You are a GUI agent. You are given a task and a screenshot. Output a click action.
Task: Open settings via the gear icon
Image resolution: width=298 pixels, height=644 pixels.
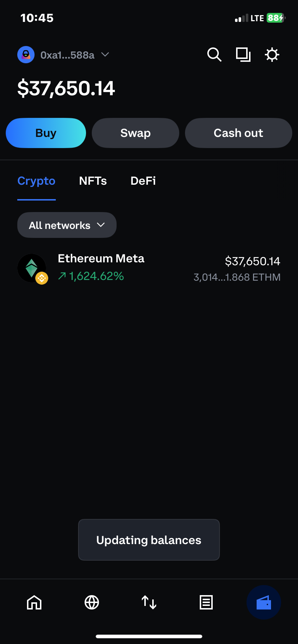click(272, 55)
